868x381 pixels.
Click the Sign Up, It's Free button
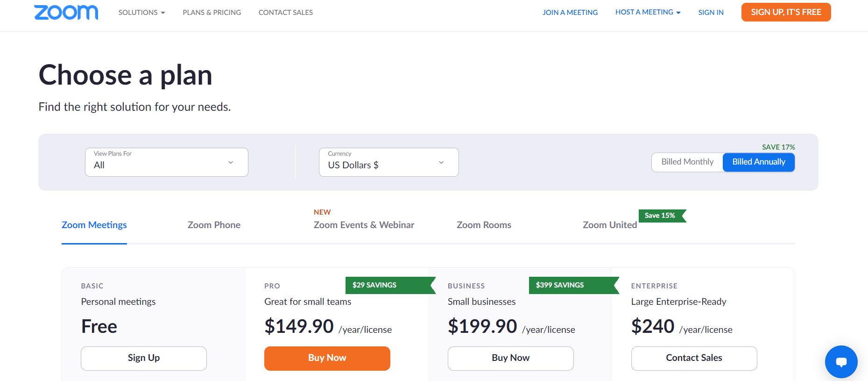(x=786, y=12)
